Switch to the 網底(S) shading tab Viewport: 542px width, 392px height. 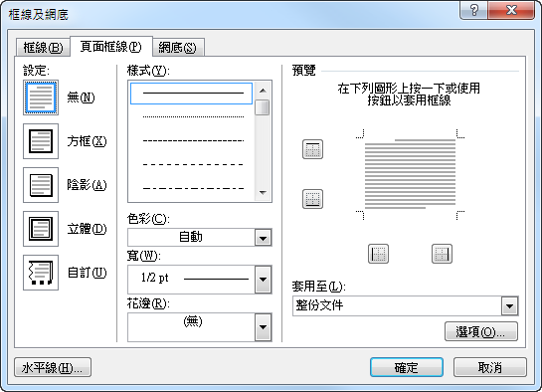click(x=178, y=48)
